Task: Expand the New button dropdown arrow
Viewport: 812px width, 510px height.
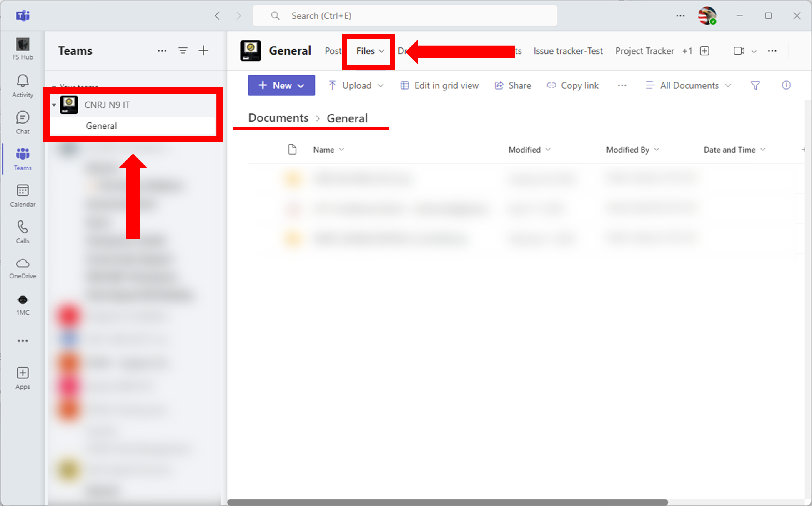Action: click(301, 85)
